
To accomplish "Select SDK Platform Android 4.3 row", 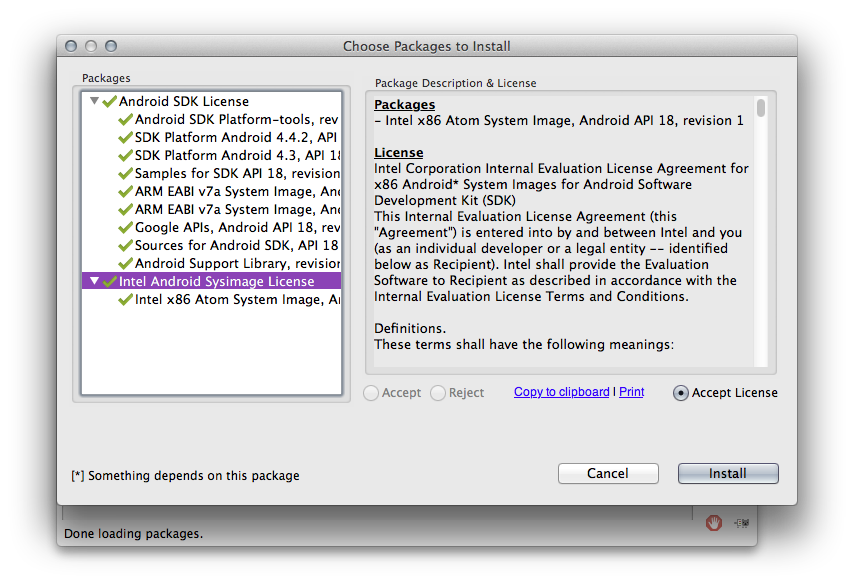I will (211, 155).
